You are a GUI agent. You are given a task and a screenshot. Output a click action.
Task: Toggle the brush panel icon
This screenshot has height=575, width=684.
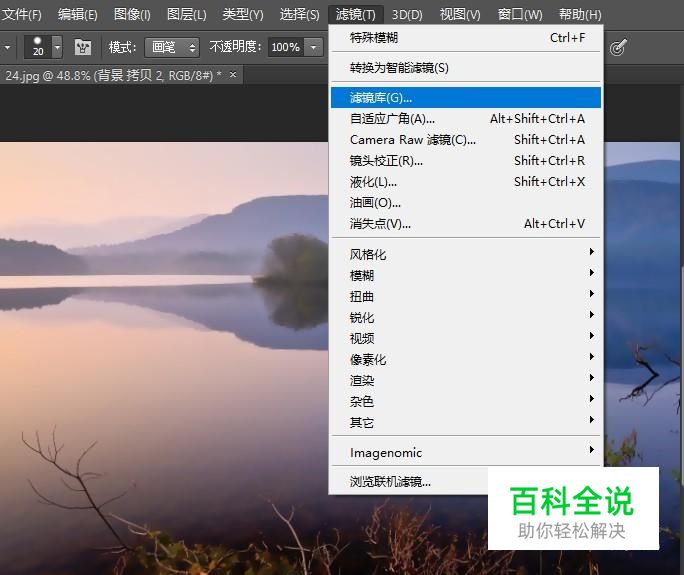click(x=82, y=47)
